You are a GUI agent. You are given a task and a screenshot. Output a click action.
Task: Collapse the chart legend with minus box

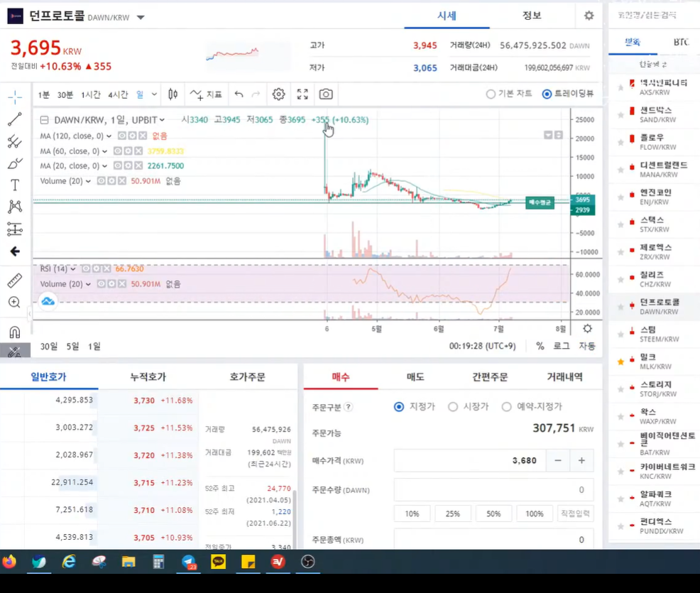point(44,120)
